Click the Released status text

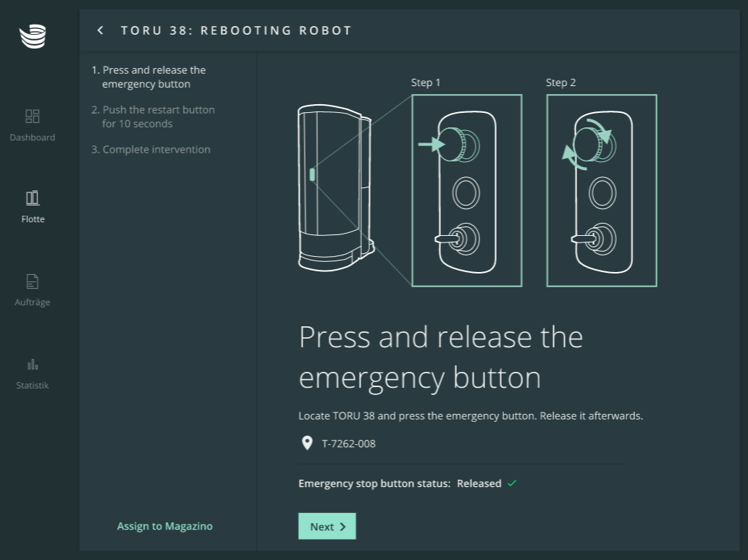479,483
